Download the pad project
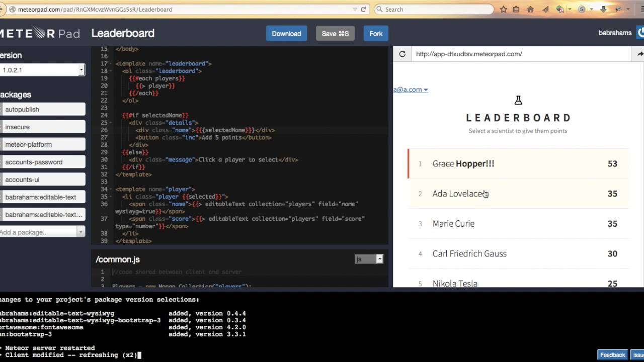The height and width of the screenshot is (362, 644). click(x=286, y=33)
